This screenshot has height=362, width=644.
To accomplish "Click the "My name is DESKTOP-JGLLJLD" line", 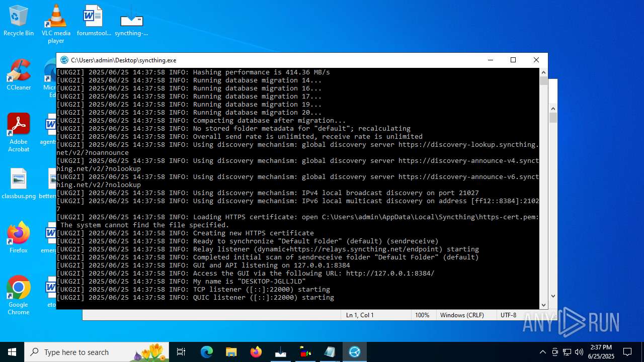I will (181, 282).
